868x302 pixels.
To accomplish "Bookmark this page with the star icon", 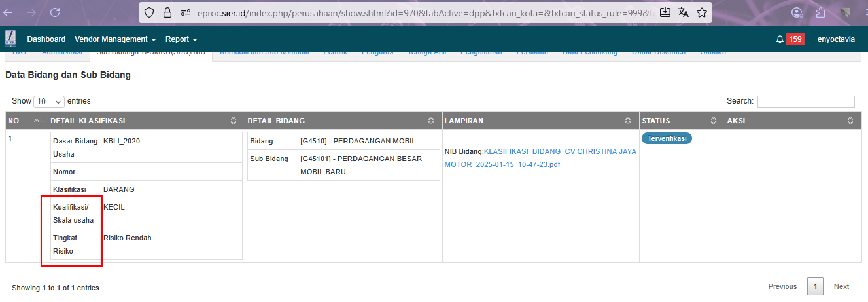I will pyautogui.click(x=702, y=12).
